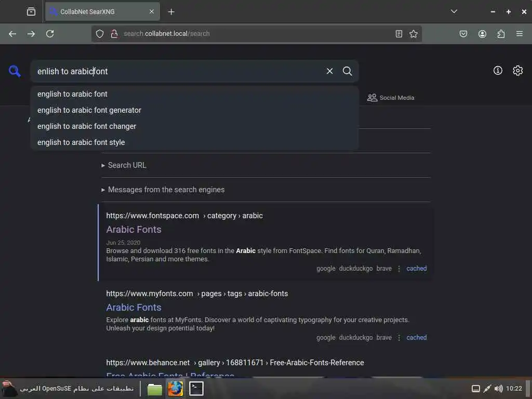The height and width of the screenshot is (399, 532).
Task: Click the SearXNG magnifier logo
Action: click(15, 71)
